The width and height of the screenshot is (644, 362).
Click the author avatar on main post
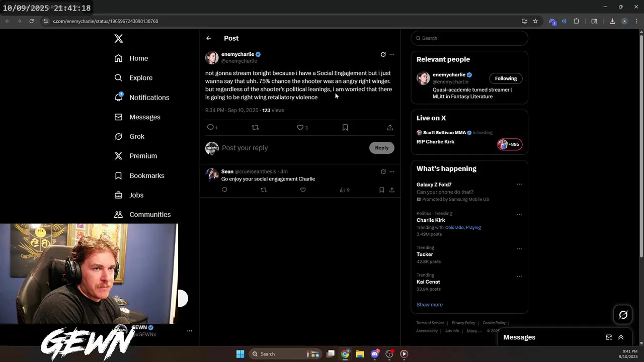[212, 57]
